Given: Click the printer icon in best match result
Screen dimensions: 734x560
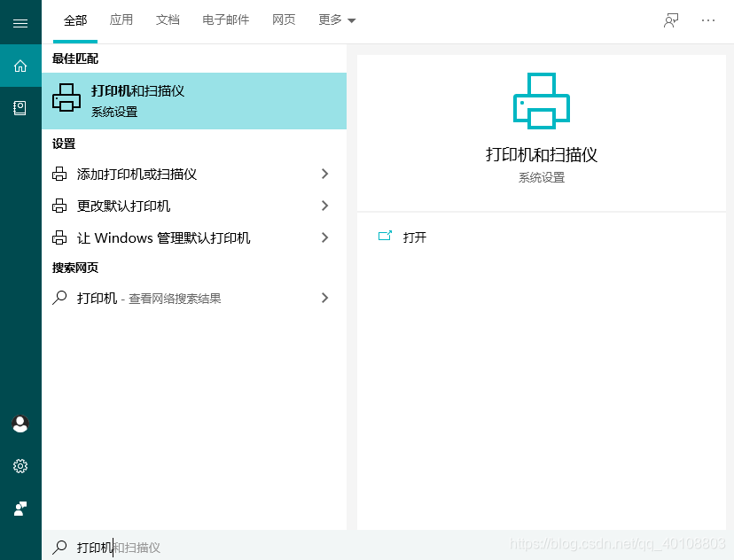Looking at the screenshot, I should [x=66, y=97].
